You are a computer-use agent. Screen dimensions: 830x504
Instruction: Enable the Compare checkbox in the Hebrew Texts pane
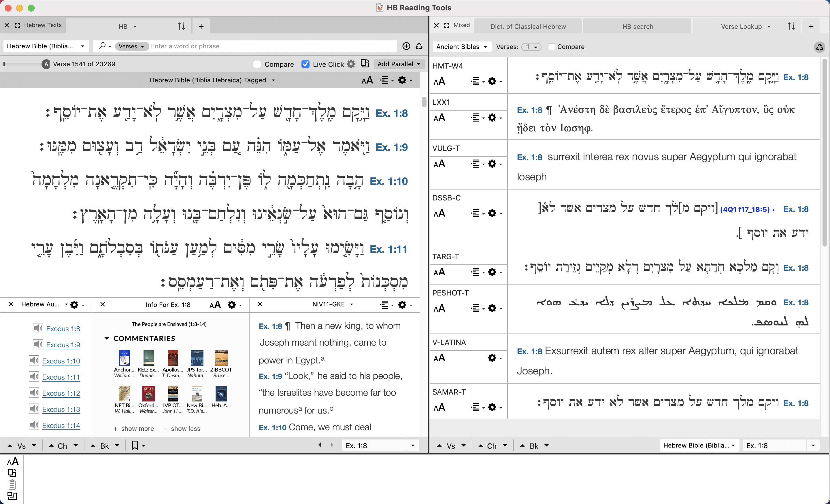[x=257, y=64]
